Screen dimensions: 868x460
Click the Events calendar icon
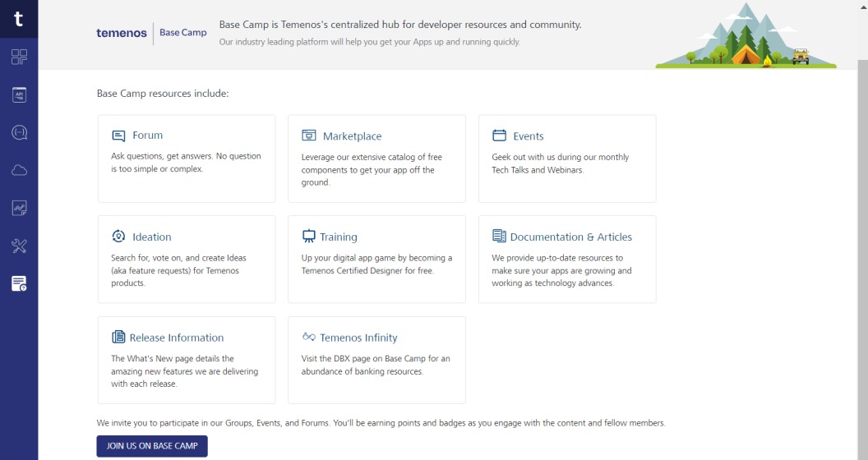[x=499, y=136]
